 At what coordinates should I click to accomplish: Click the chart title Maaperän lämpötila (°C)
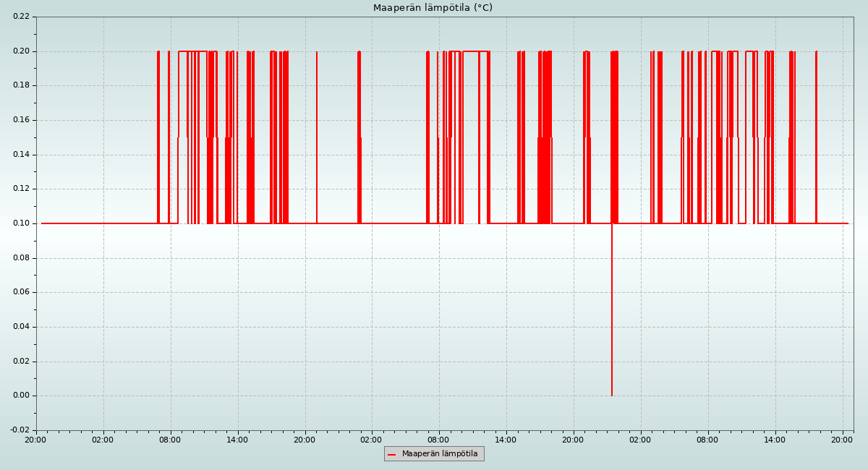(433, 8)
